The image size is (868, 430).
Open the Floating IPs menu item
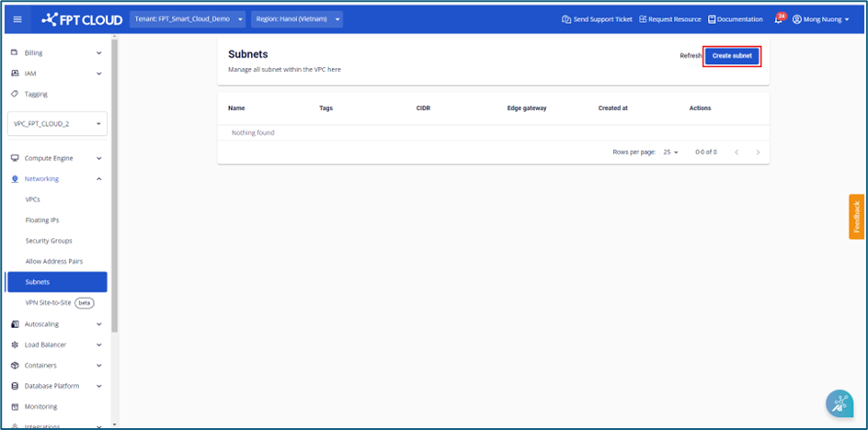coord(42,221)
